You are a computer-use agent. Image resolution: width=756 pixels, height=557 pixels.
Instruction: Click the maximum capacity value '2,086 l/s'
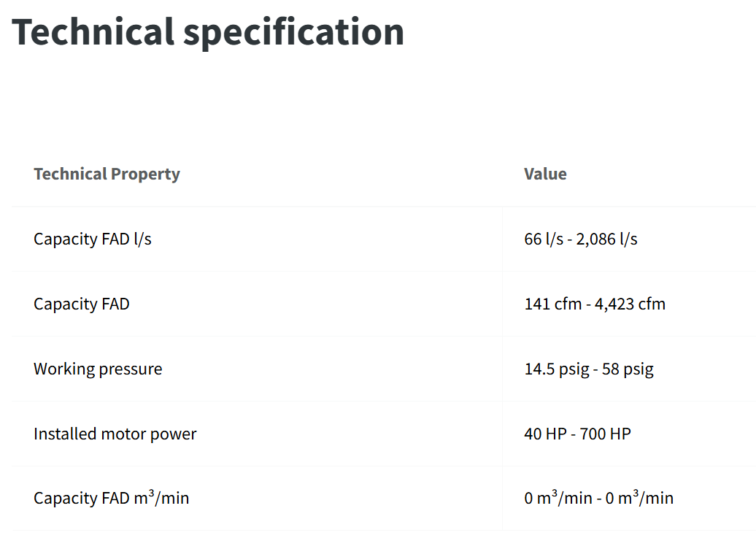606,239
